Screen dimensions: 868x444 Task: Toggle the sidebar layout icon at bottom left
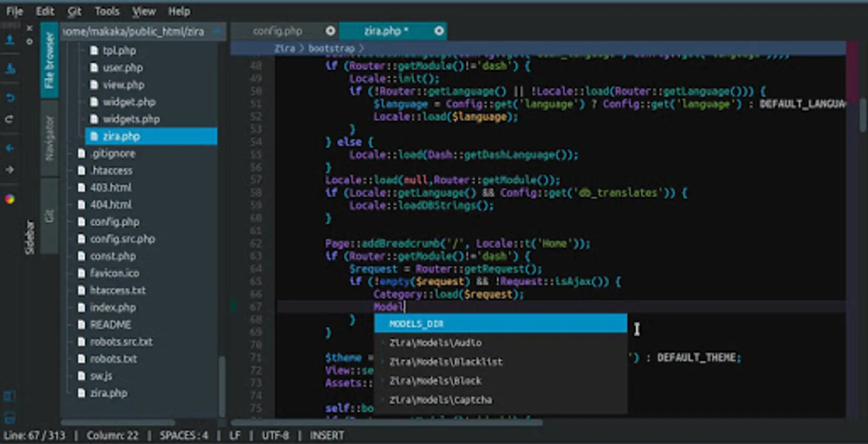[9, 396]
